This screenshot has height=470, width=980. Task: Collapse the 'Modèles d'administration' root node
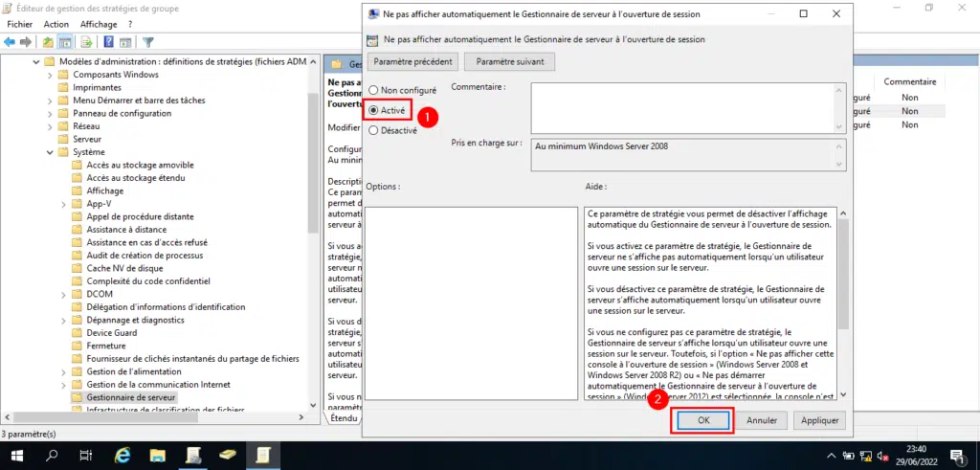click(x=36, y=61)
